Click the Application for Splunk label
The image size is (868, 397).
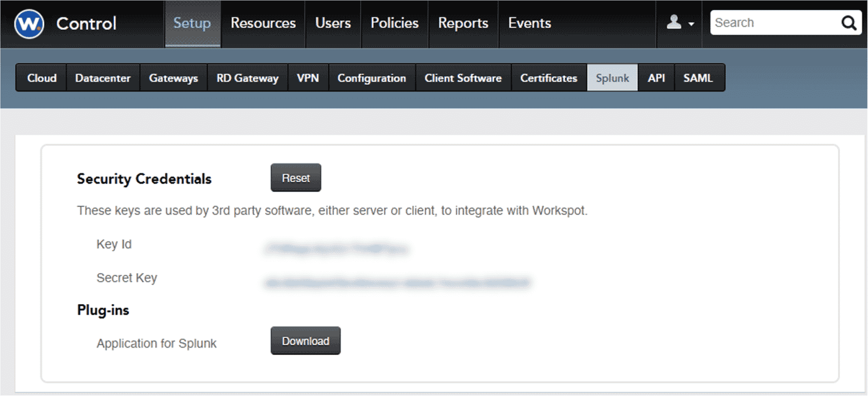click(157, 343)
